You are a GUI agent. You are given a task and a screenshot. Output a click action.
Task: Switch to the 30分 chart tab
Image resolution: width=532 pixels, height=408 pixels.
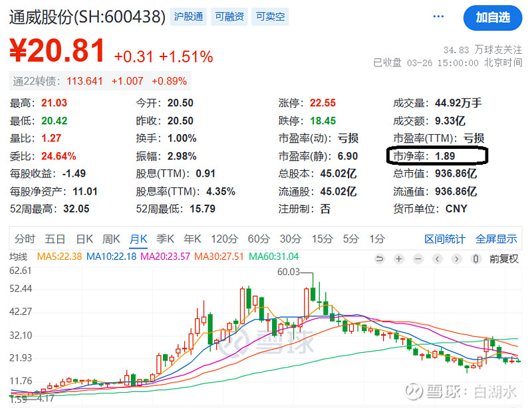pyautogui.click(x=291, y=239)
